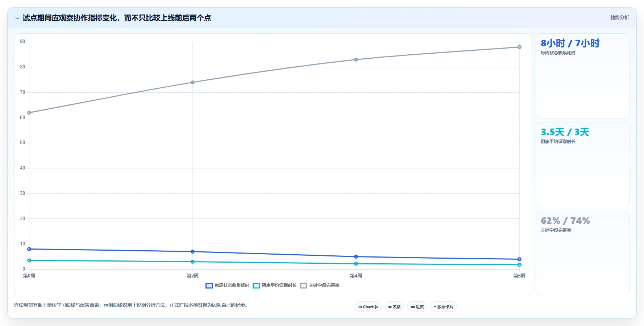
Task: Click the 第2周 x-axis label
Action: 192,276
